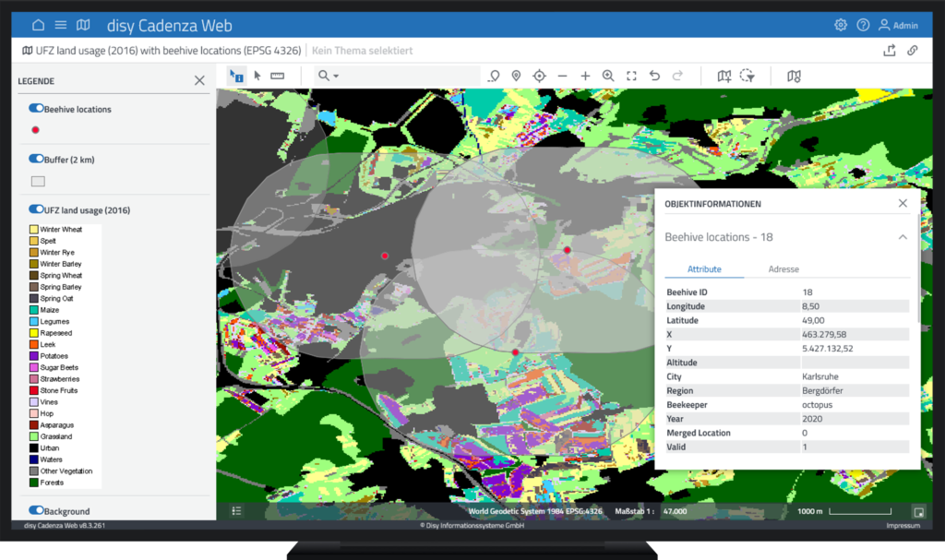Click the UFZ land usage map title

tap(168, 51)
